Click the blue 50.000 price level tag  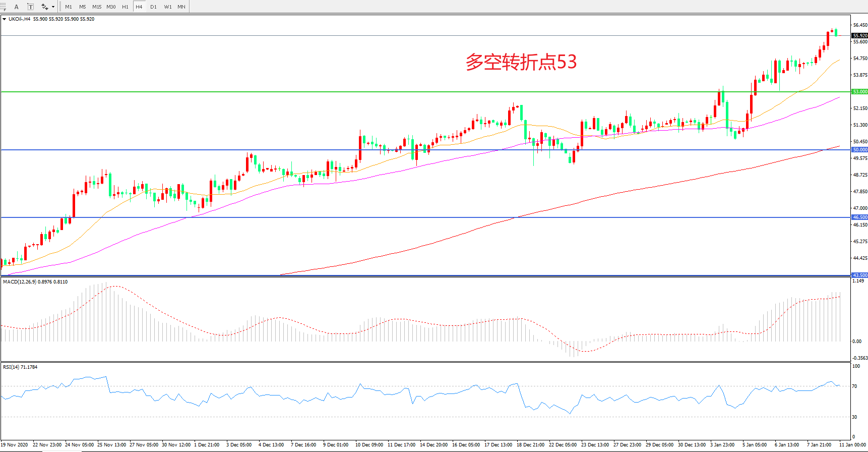859,150
